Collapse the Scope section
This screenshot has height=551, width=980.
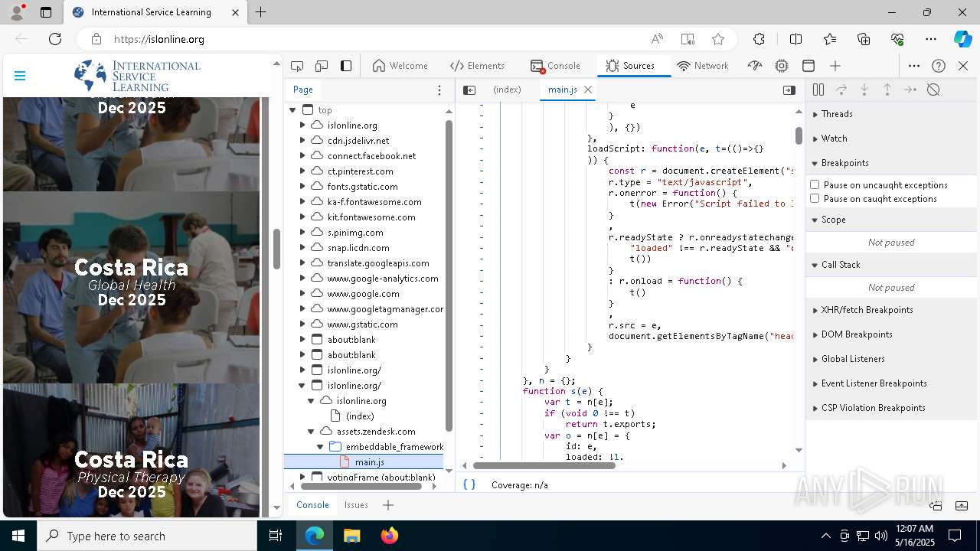click(x=893, y=220)
